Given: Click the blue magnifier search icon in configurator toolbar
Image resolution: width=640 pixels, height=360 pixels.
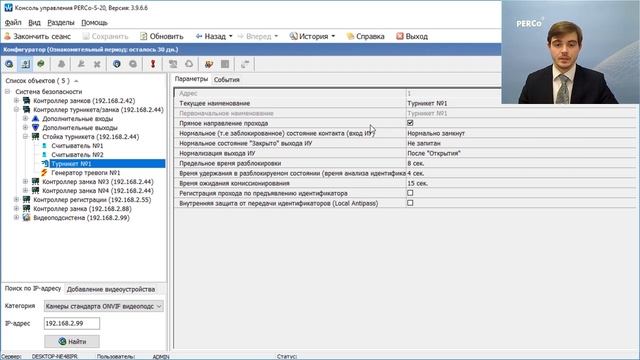Looking at the screenshot, I should pyautogui.click(x=9, y=64).
